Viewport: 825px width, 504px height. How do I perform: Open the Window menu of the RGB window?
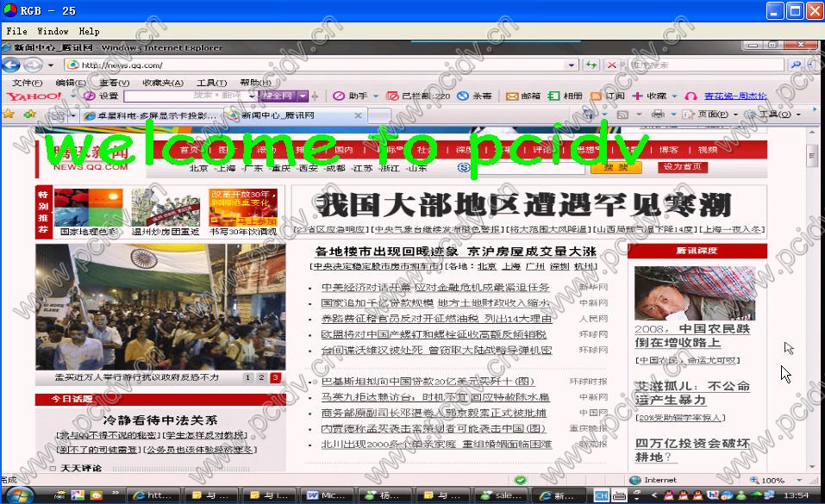(x=53, y=31)
